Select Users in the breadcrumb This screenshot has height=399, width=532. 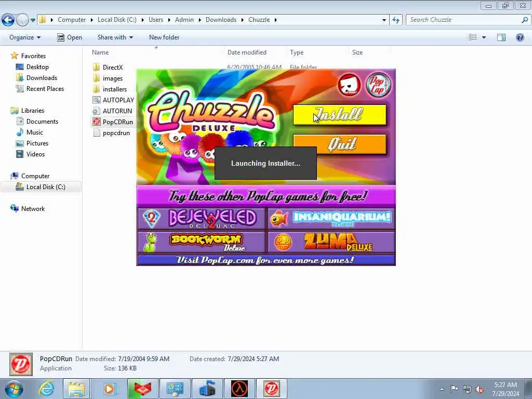coord(156,20)
